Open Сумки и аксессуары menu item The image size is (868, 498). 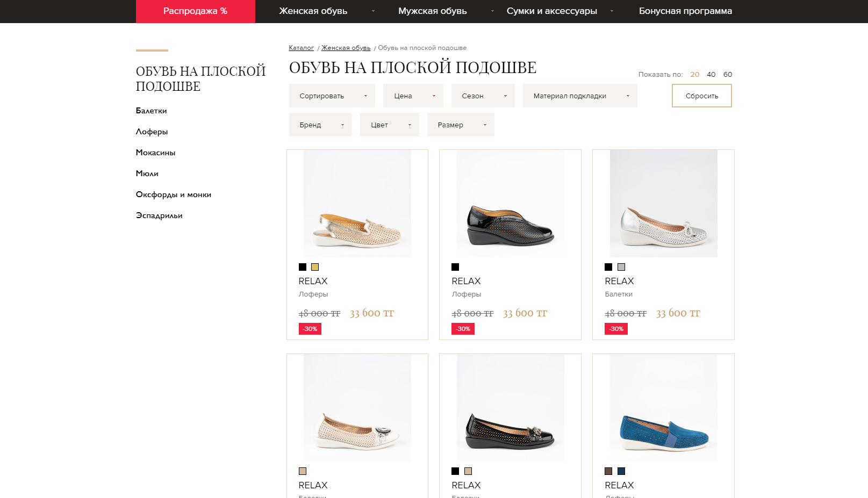552,11
